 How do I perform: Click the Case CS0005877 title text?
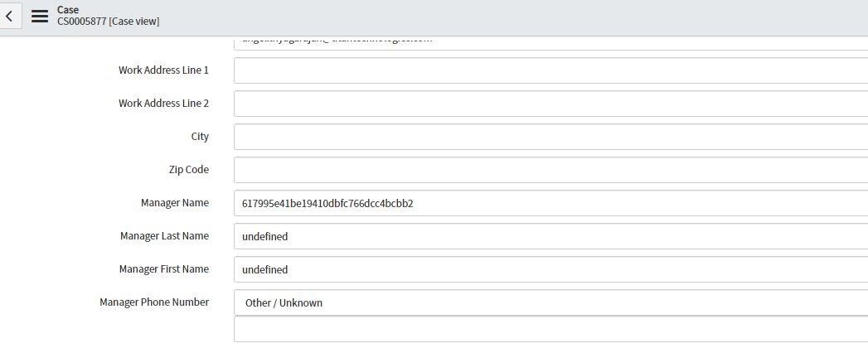(108, 16)
